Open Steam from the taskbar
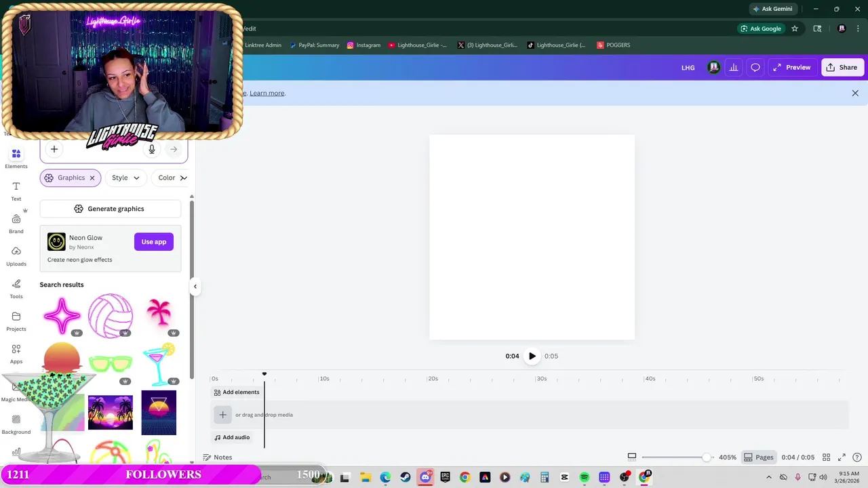 [405, 477]
